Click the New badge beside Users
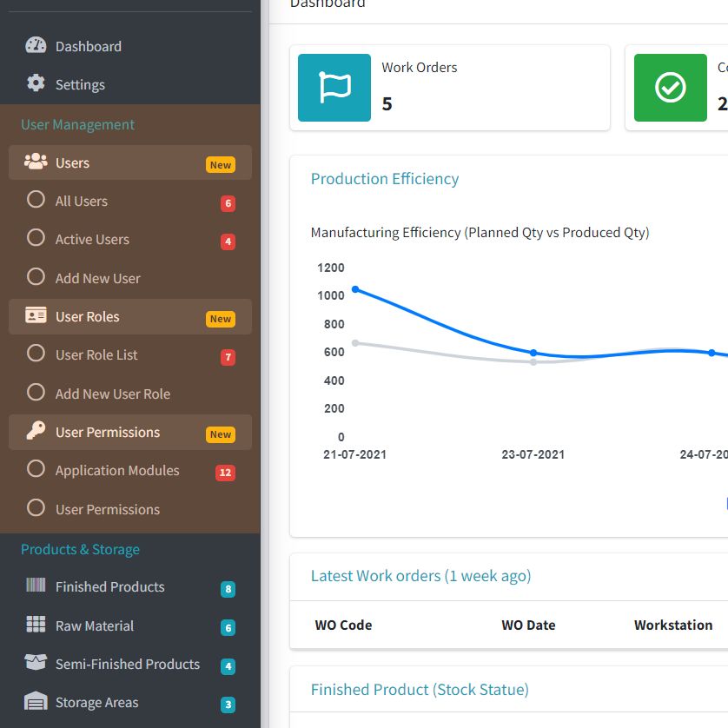This screenshot has width=728, height=728. (221, 165)
